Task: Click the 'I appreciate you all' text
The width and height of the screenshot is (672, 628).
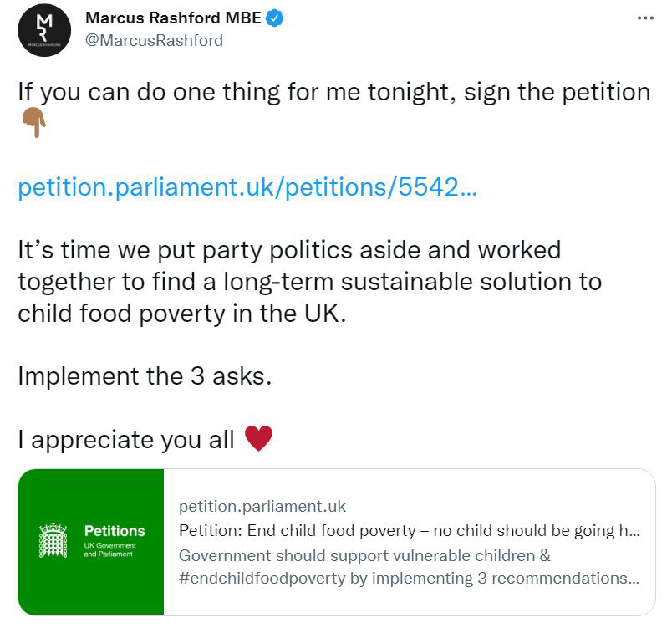Action: [125, 439]
